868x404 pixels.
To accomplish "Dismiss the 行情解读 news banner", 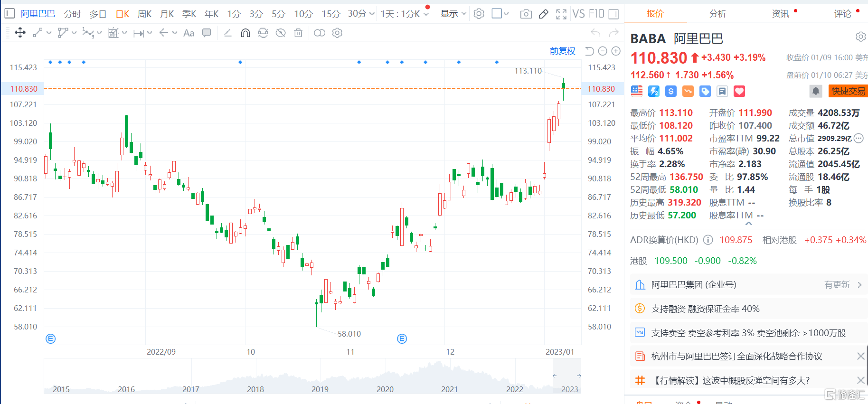I will (860, 380).
